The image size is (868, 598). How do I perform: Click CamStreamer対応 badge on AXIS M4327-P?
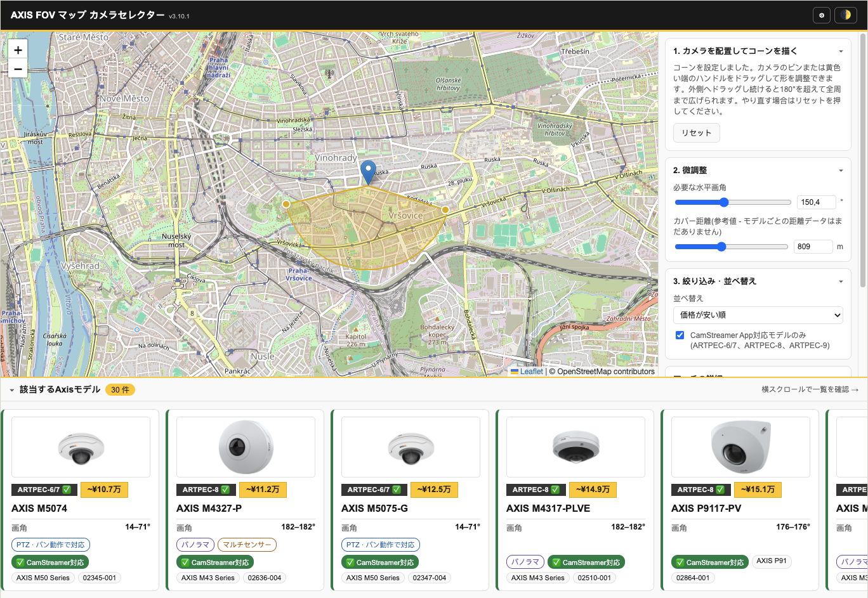(215, 562)
